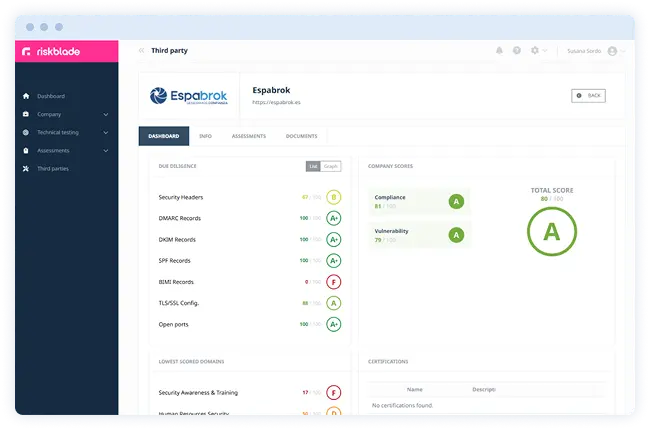Image resolution: width=650 pixels, height=430 pixels.
Task: Expand the Company sidebar menu
Action: [x=106, y=114]
